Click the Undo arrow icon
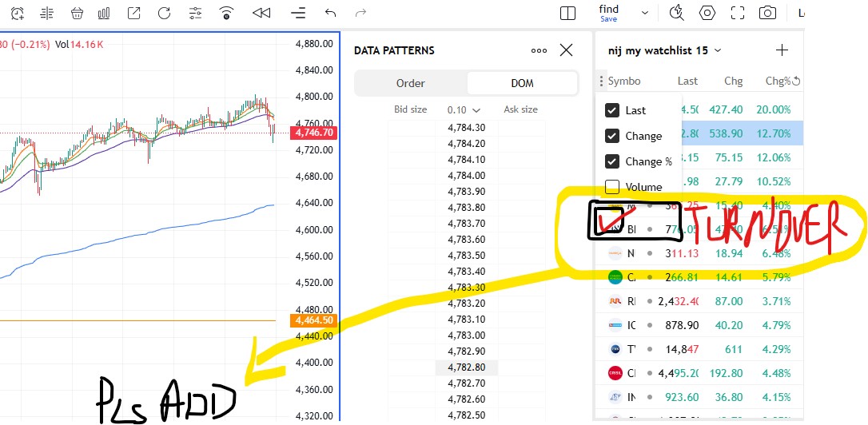 [330, 14]
